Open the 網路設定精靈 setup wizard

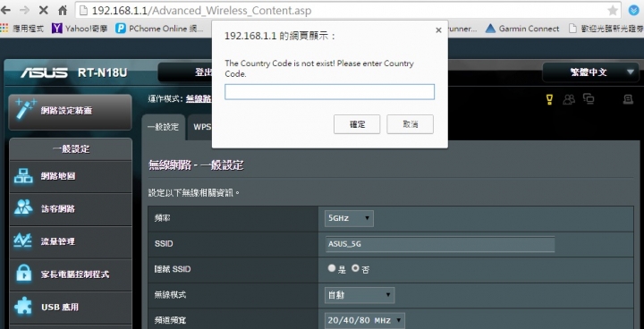(71, 112)
